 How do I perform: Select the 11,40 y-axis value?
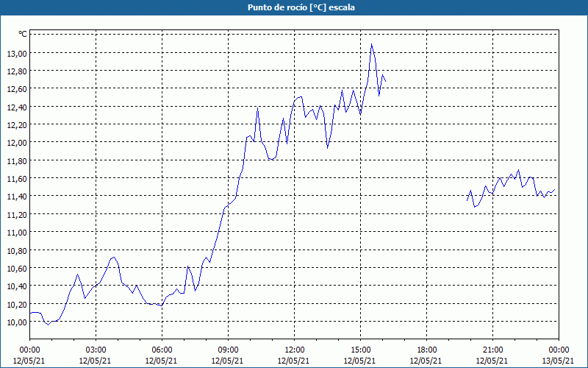tap(17, 197)
